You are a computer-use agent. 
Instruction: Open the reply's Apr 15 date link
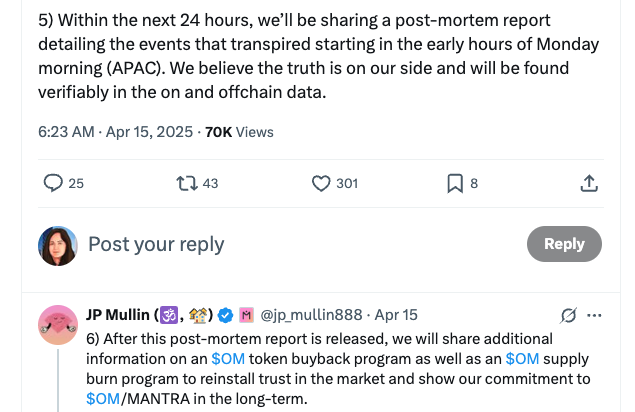tap(398, 315)
